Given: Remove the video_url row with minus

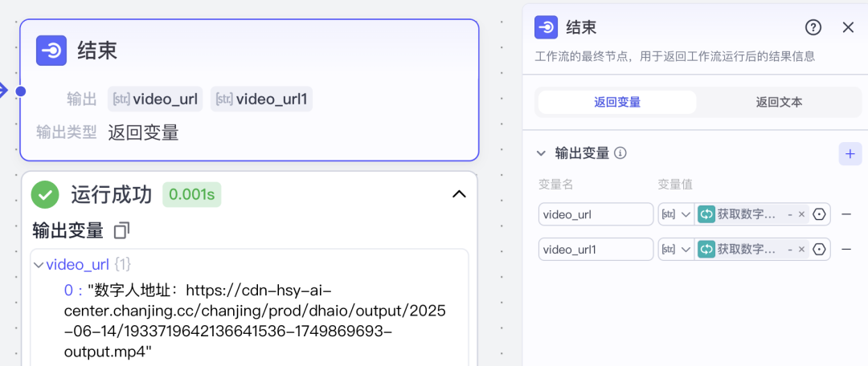Looking at the screenshot, I should 846,214.
